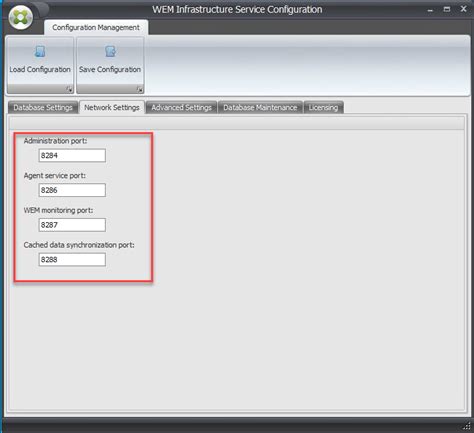
Task: Click the Save Configuration icon
Action: click(110, 52)
